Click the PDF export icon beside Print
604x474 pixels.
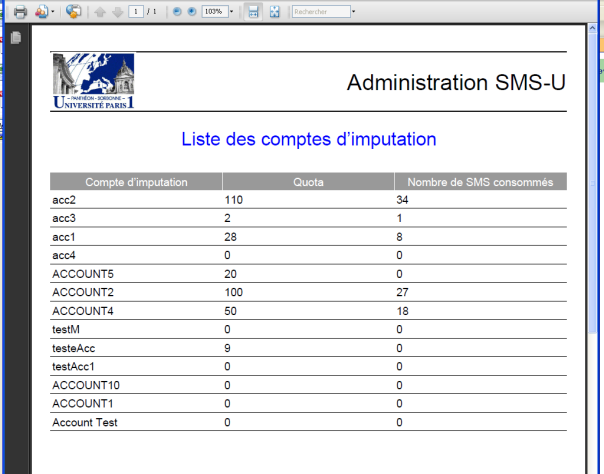tap(41, 12)
